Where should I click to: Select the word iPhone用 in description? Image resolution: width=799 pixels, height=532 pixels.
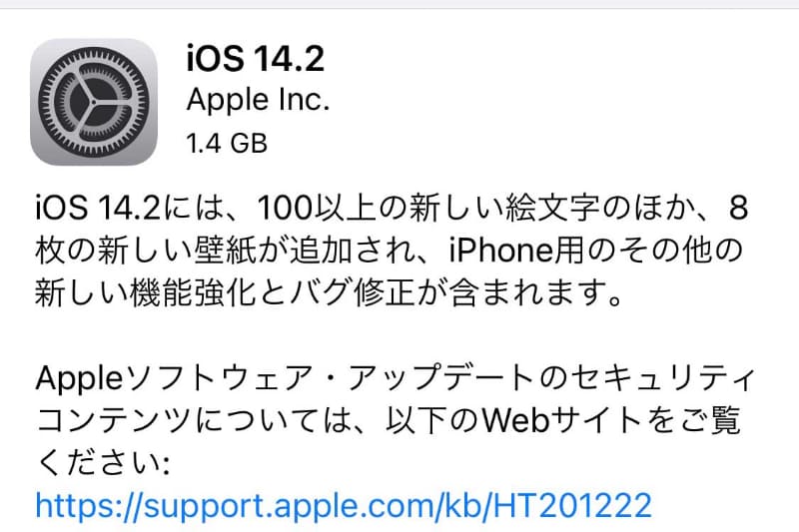point(515,250)
